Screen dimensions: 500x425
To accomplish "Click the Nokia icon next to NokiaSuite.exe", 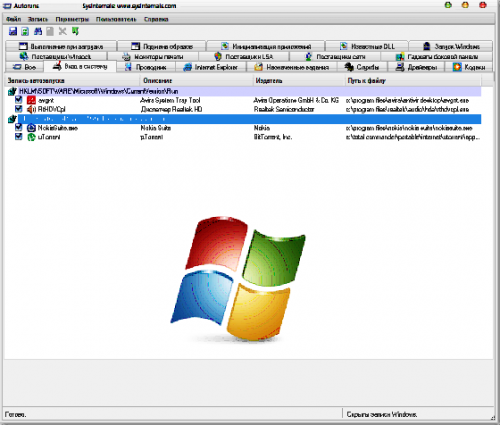I will 31,128.
